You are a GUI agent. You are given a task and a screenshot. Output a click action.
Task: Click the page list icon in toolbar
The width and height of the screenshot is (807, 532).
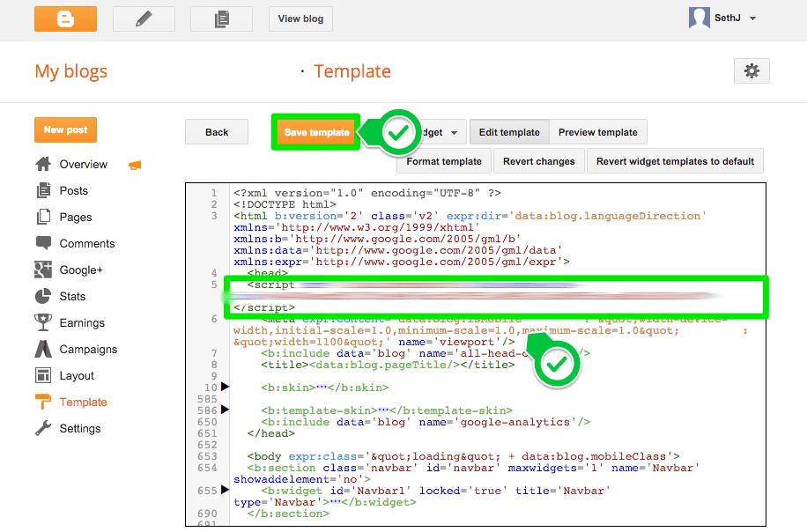click(x=221, y=18)
